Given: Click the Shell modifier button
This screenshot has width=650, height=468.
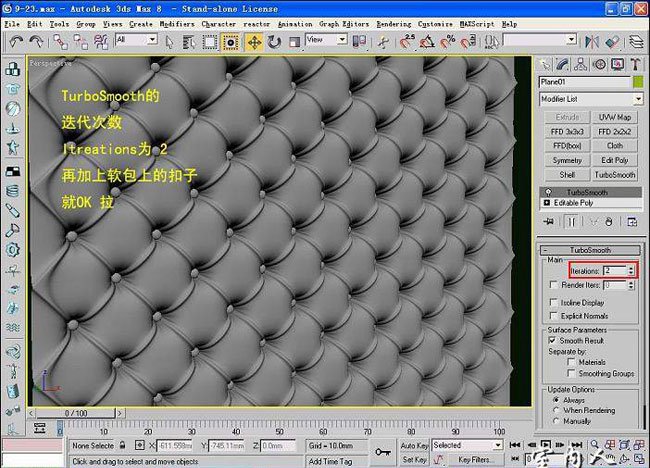Looking at the screenshot, I should pyautogui.click(x=567, y=175).
